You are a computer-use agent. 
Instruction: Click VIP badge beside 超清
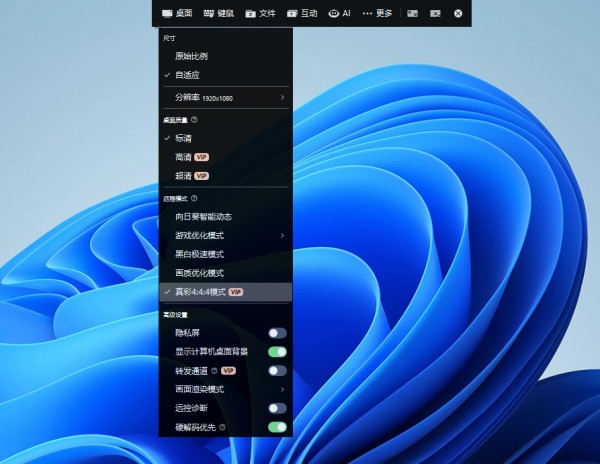click(x=201, y=176)
